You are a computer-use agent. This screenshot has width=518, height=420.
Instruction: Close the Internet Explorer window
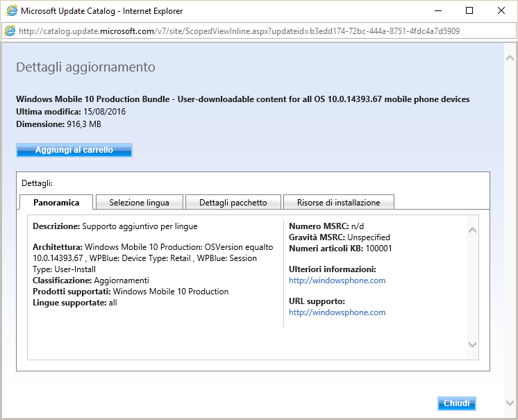pyautogui.click(x=501, y=11)
